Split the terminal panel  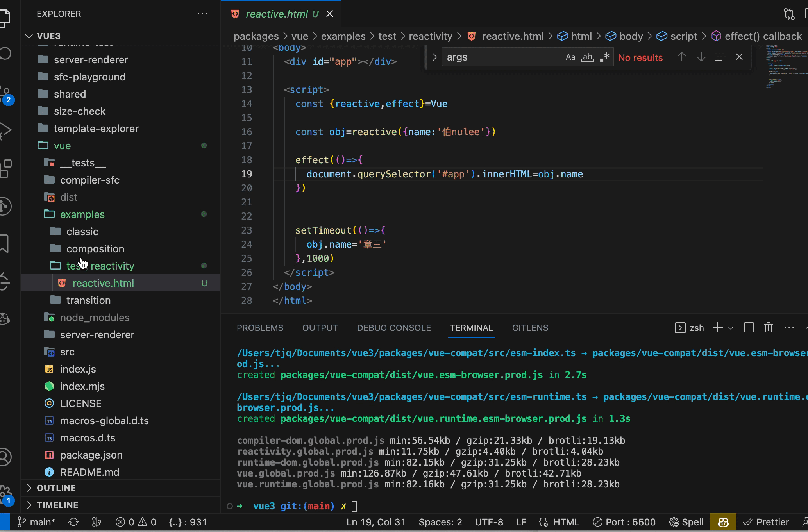click(x=749, y=328)
